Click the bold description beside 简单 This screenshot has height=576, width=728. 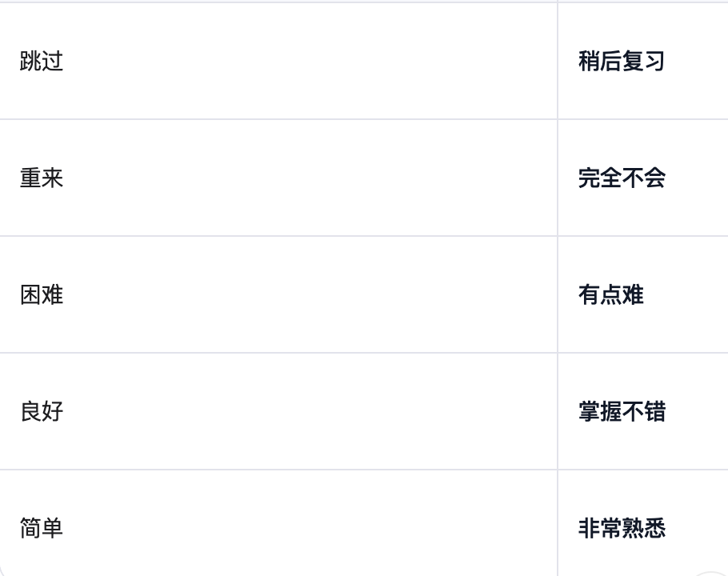(x=622, y=529)
